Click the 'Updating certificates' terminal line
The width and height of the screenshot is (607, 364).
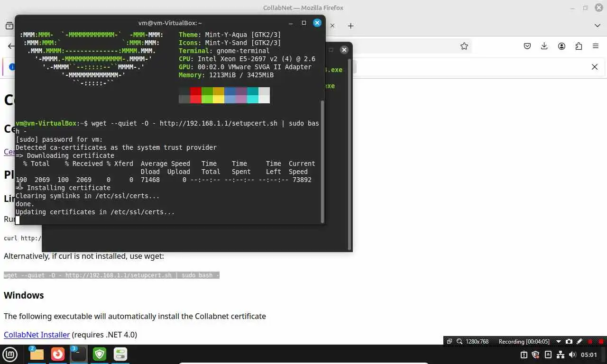pyautogui.click(x=95, y=212)
